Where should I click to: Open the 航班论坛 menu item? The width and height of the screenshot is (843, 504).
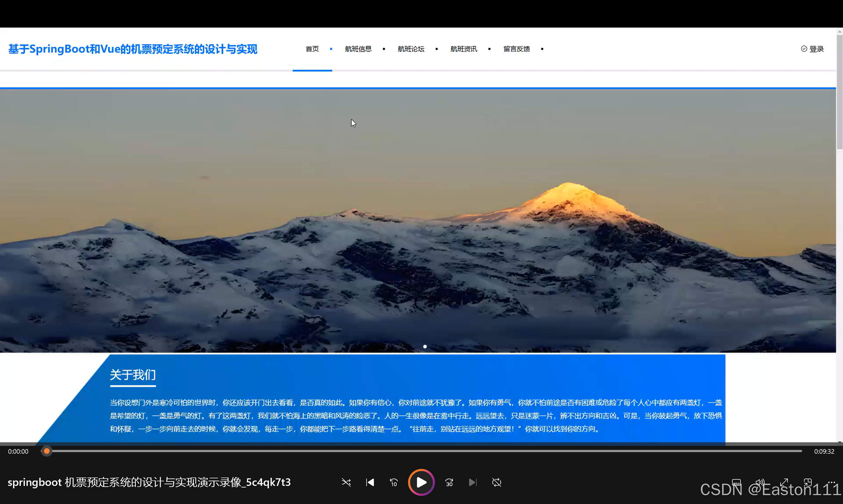[x=411, y=49]
